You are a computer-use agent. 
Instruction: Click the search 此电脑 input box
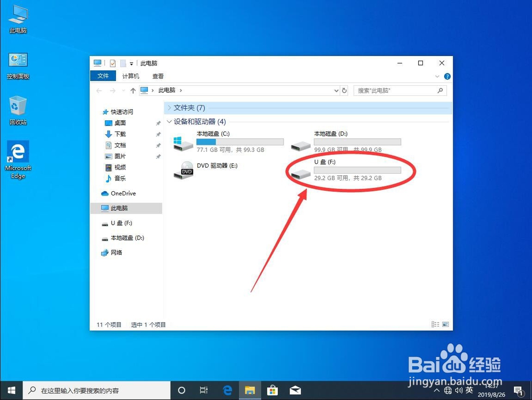point(395,91)
